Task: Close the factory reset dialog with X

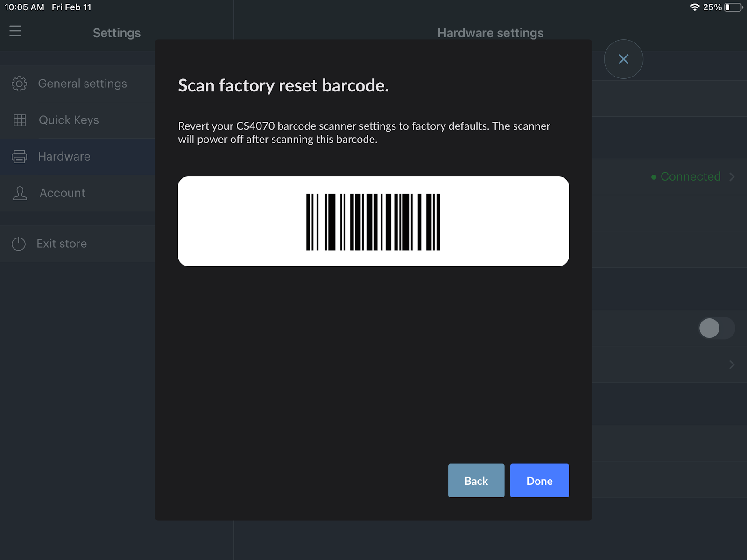Action: [623, 59]
